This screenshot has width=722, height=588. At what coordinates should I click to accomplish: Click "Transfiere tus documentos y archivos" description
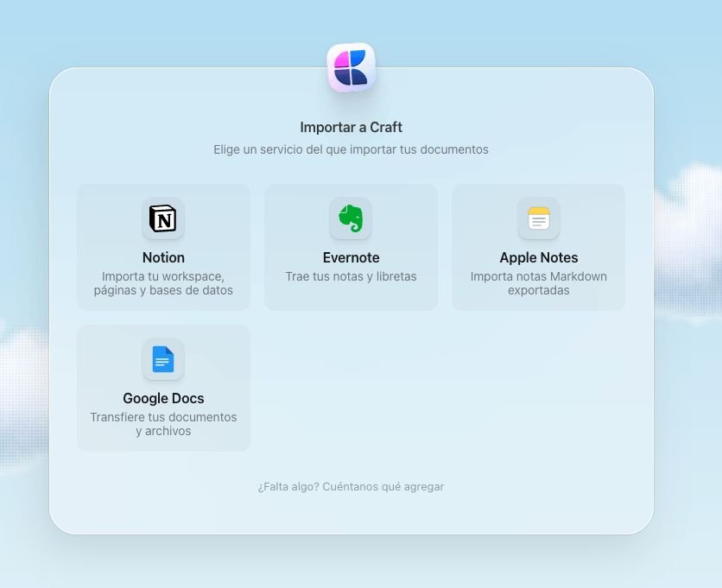pyautogui.click(x=163, y=424)
